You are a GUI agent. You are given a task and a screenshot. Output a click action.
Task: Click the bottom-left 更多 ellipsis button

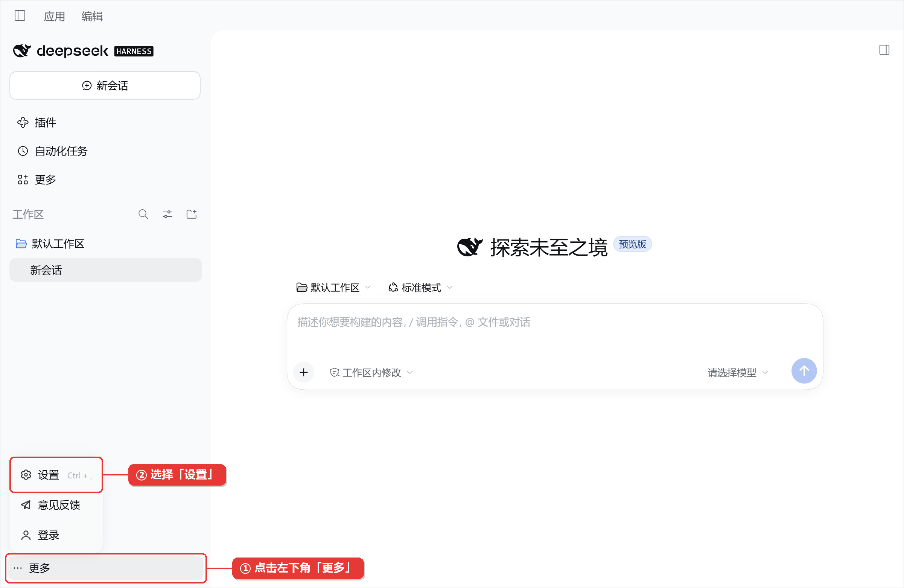coord(106,568)
